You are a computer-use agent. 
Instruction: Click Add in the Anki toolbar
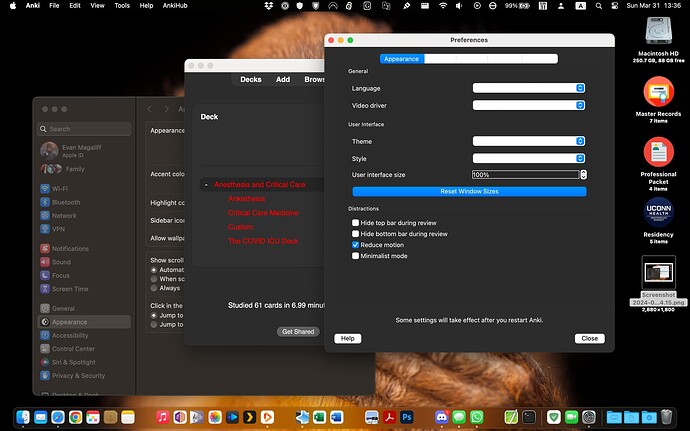pyautogui.click(x=283, y=80)
